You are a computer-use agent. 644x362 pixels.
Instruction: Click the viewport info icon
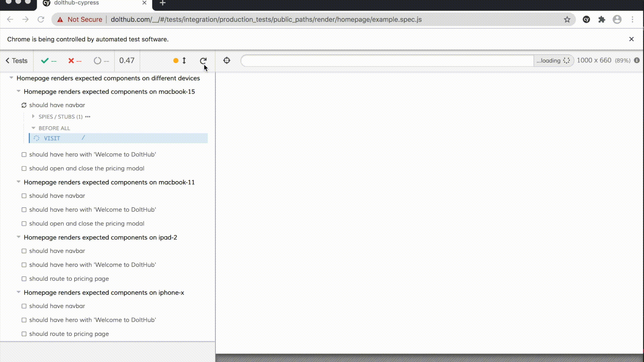point(637,60)
